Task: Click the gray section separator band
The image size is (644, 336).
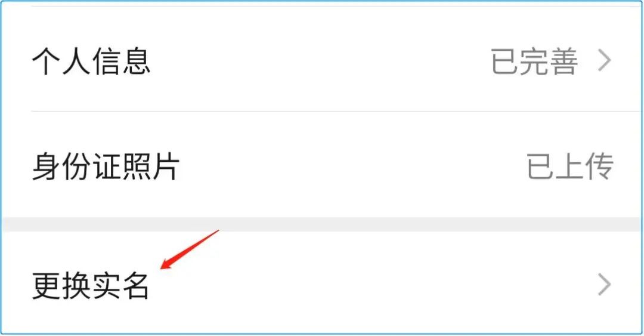Action: [x=322, y=224]
